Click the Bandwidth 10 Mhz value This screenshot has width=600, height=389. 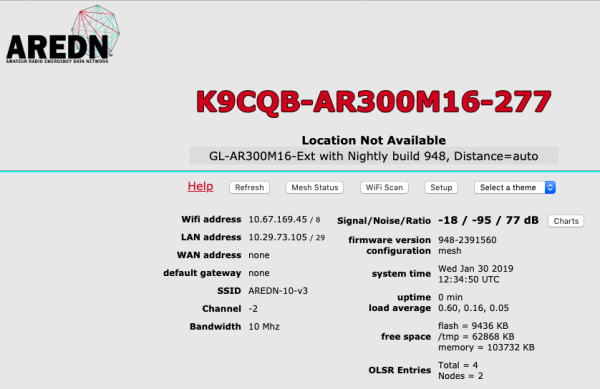click(264, 327)
